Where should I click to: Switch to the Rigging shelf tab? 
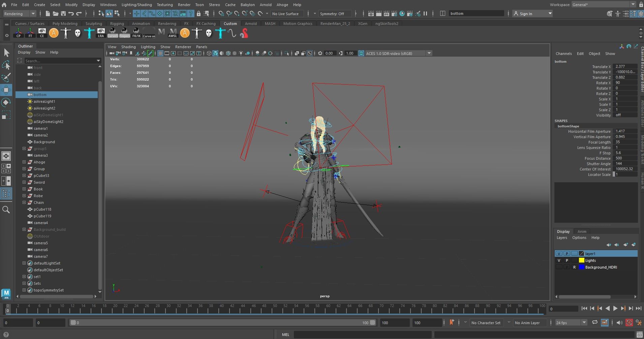pyautogui.click(x=117, y=24)
